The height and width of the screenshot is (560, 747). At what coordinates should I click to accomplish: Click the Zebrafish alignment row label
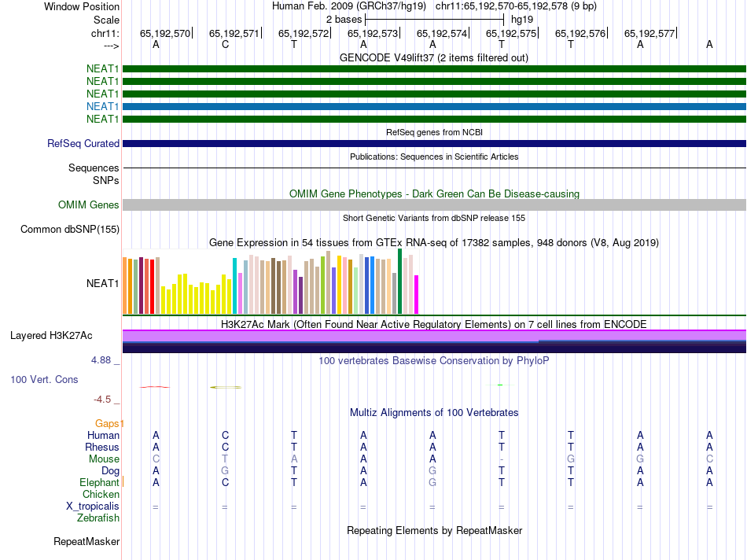coord(98,518)
